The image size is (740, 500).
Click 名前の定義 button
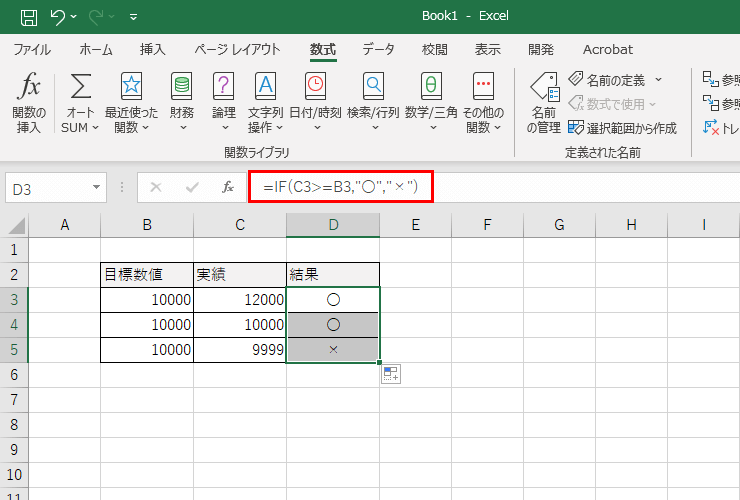pos(606,80)
